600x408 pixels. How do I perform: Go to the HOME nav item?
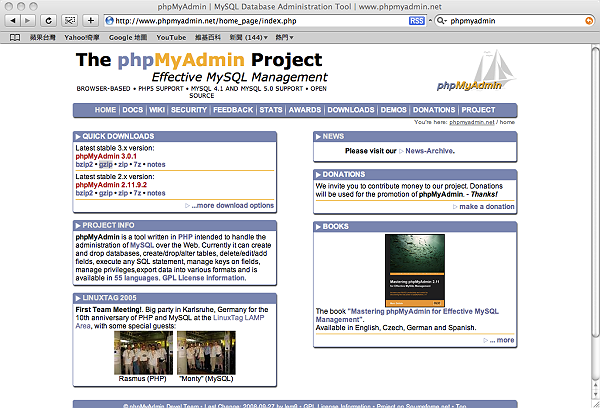[x=105, y=110]
